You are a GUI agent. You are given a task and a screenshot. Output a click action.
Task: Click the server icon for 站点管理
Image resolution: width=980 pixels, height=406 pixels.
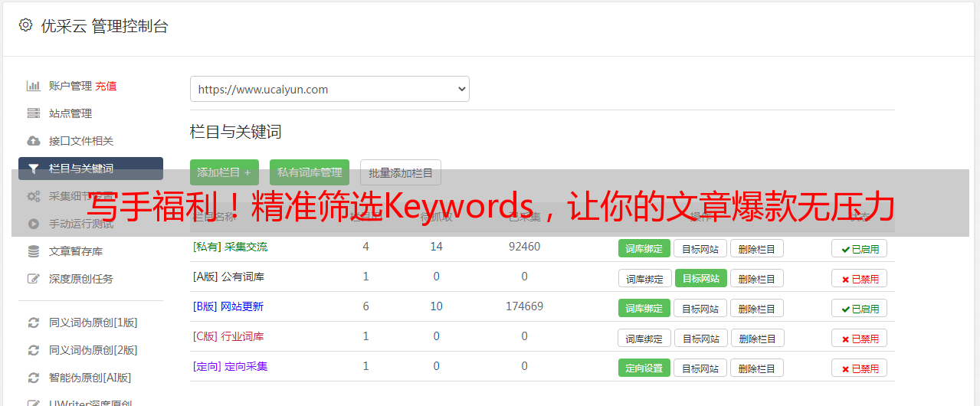click(33, 113)
